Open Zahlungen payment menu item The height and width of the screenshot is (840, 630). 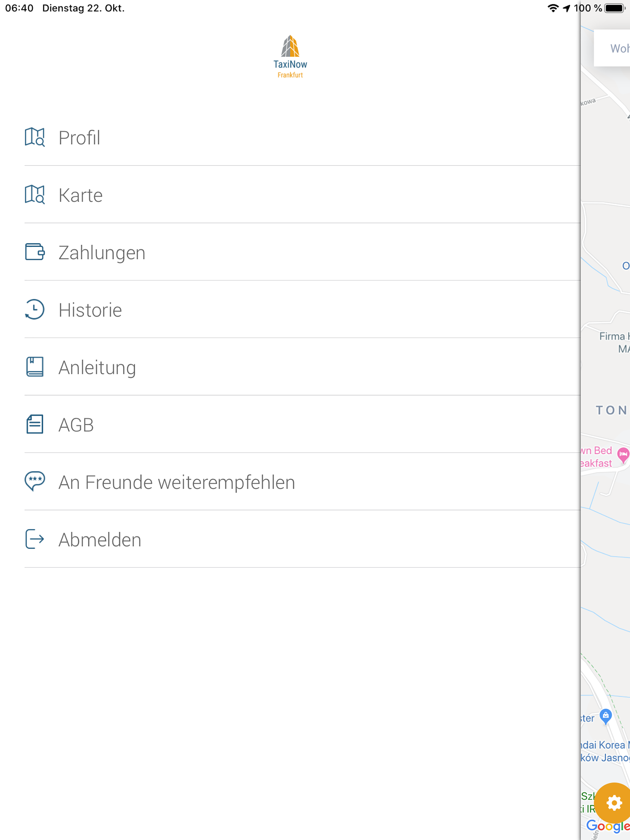coord(302,252)
